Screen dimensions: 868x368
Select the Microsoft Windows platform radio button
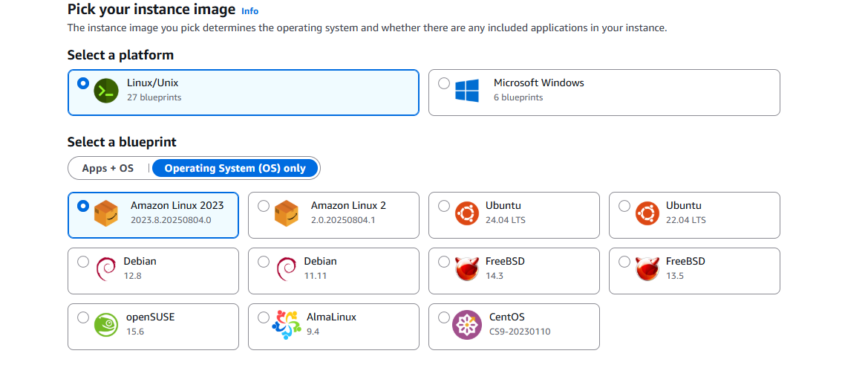[x=444, y=83]
